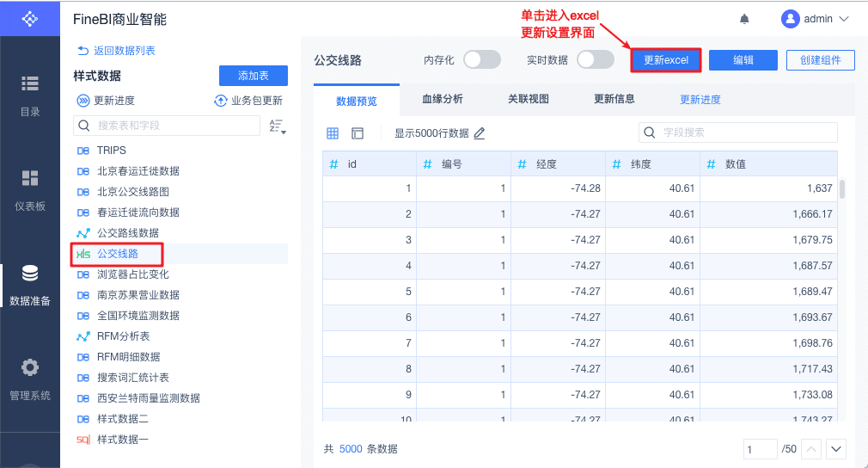
Task: Toggle the 内存化 switch
Action: (x=481, y=59)
